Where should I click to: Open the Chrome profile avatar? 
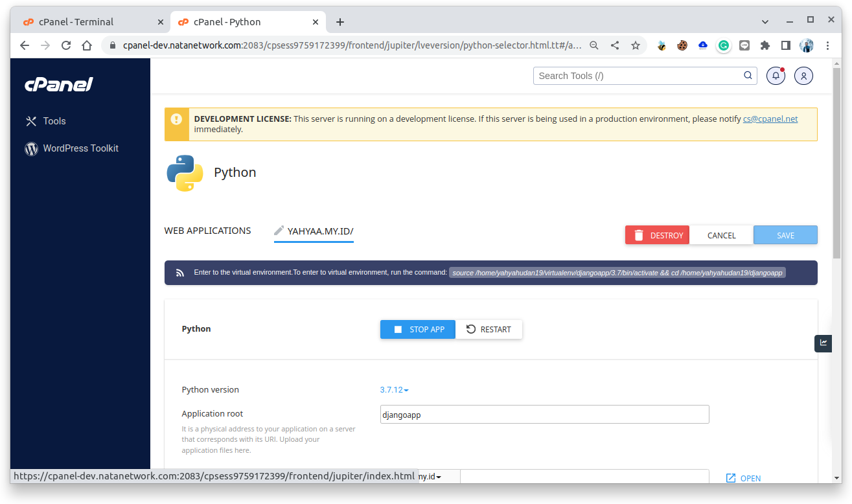(x=807, y=45)
